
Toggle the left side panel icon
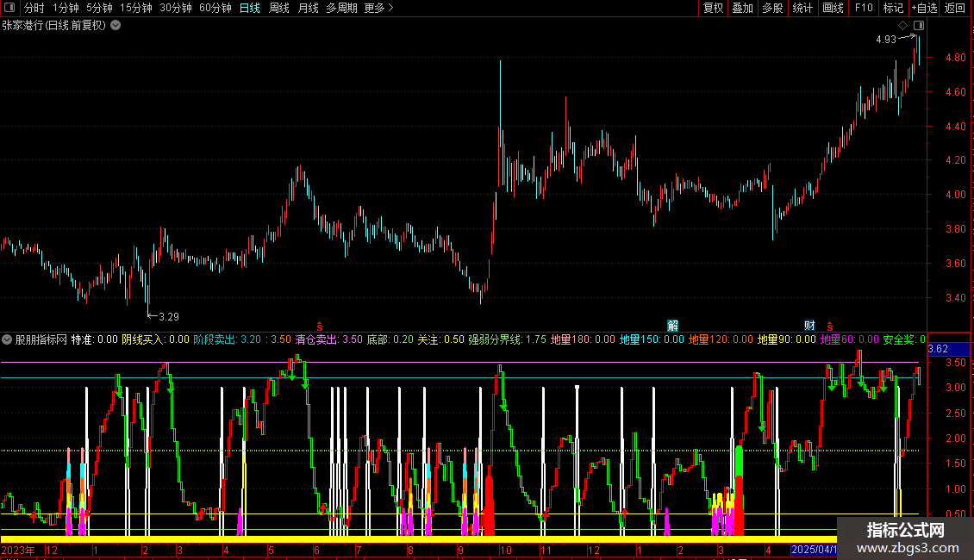(9, 8)
